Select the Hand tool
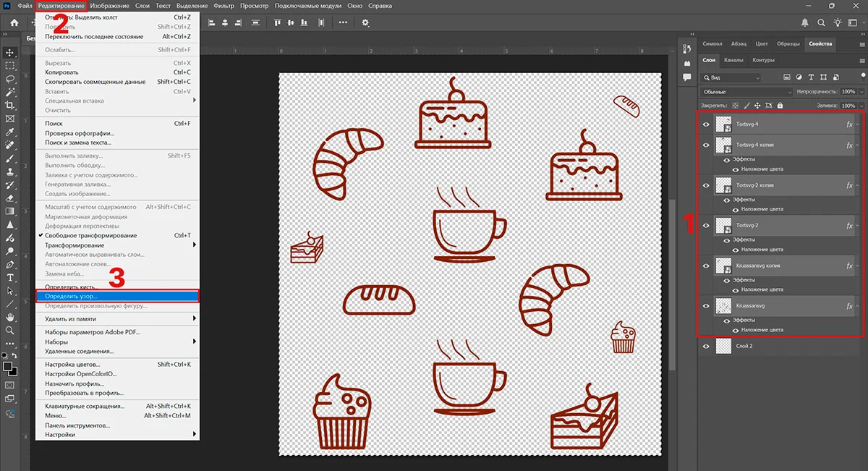The image size is (868, 471). click(x=10, y=317)
